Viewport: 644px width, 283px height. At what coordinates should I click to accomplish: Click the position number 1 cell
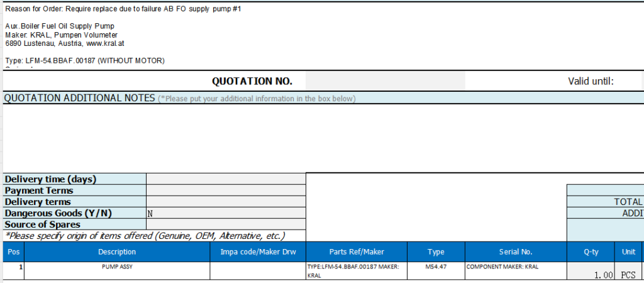coord(14,271)
